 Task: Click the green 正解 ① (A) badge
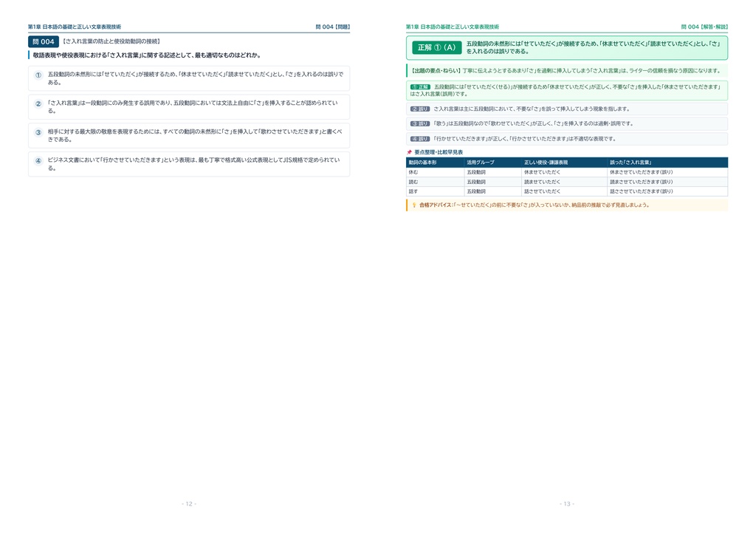coord(437,47)
